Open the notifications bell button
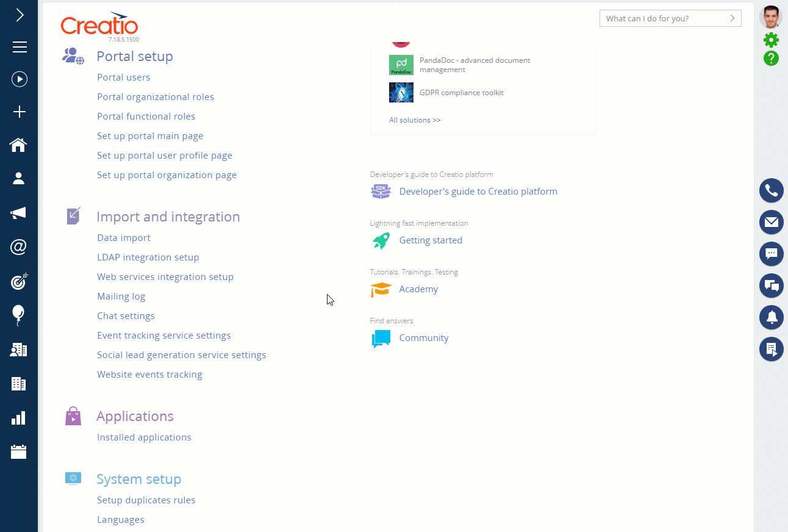 (x=772, y=317)
